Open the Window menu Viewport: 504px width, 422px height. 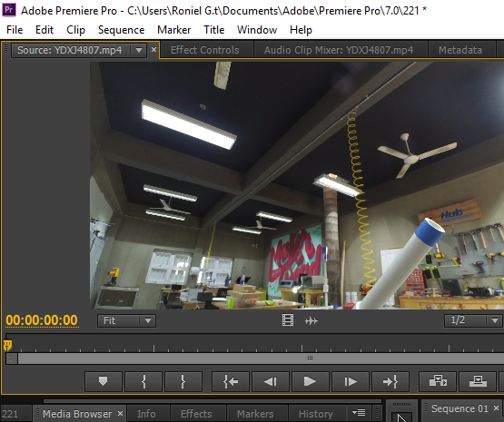[x=257, y=30]
